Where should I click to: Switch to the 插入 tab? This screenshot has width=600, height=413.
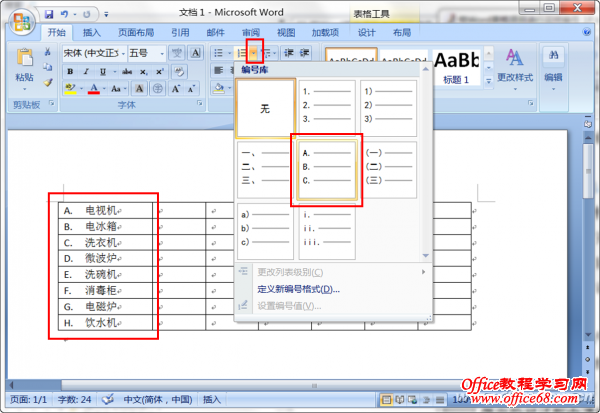coord(92,33)
